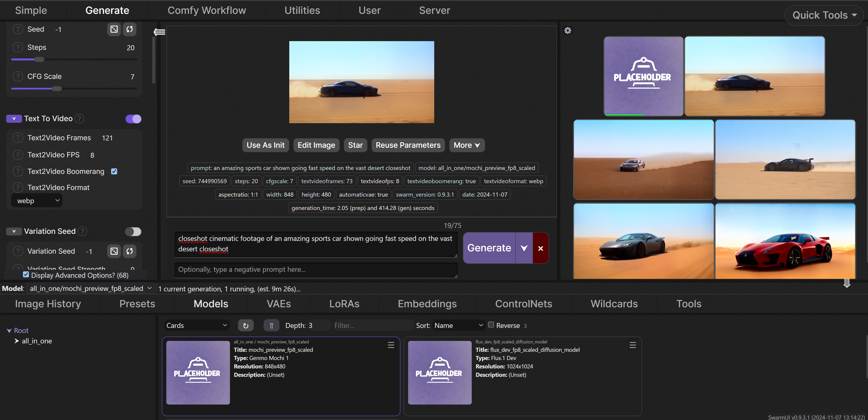Disable the Text To Video toggle

133,119
